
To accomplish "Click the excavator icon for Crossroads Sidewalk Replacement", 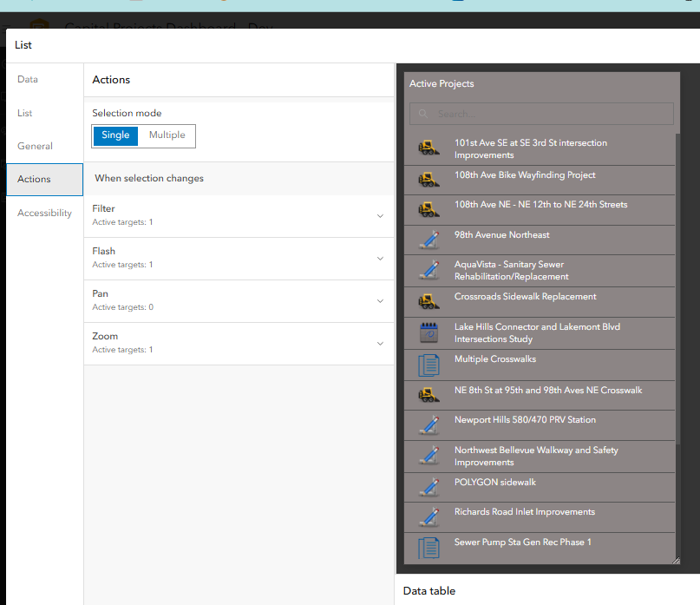I will pyautogui.click(x=429, y=301).
